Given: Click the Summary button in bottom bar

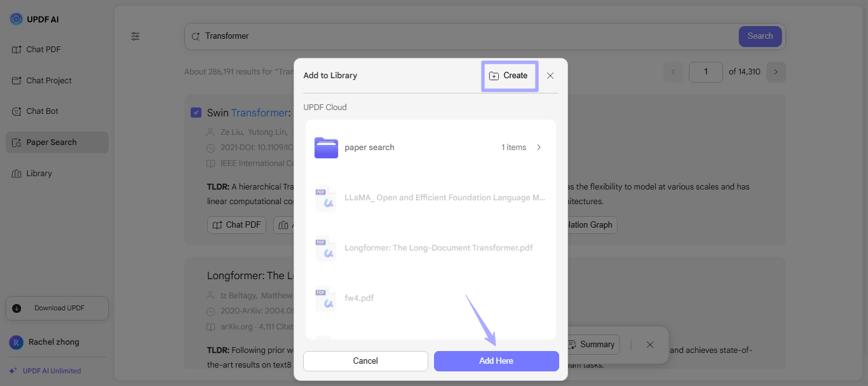Looking at the screenshot, I should click(x=592, y=345).
